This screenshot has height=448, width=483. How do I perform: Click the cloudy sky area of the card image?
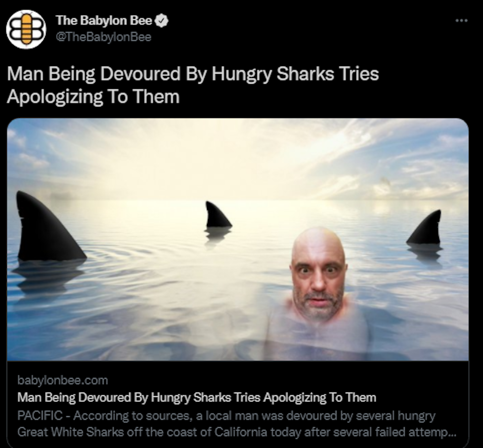238,155
